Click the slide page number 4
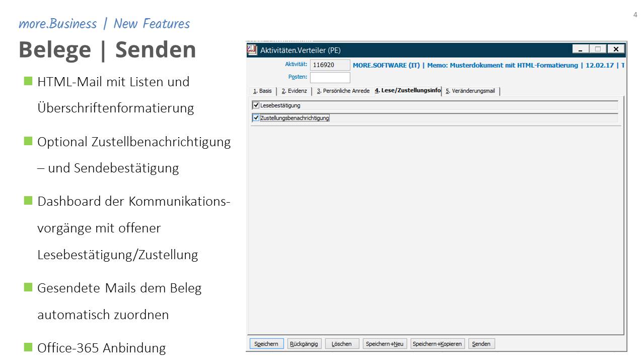 click(635, 15)
